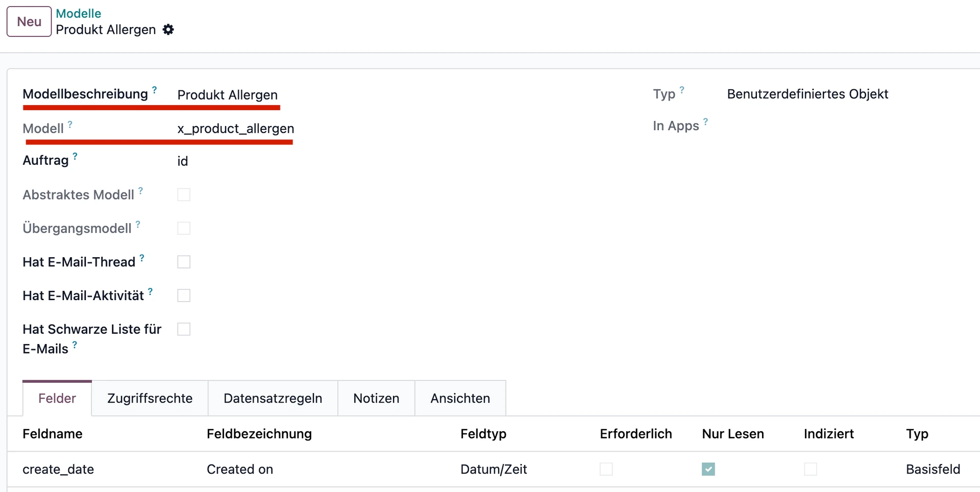980x492 pixels.
Task: Navigate back via the Modelle breadcrumb link
Action: [79, 13]
